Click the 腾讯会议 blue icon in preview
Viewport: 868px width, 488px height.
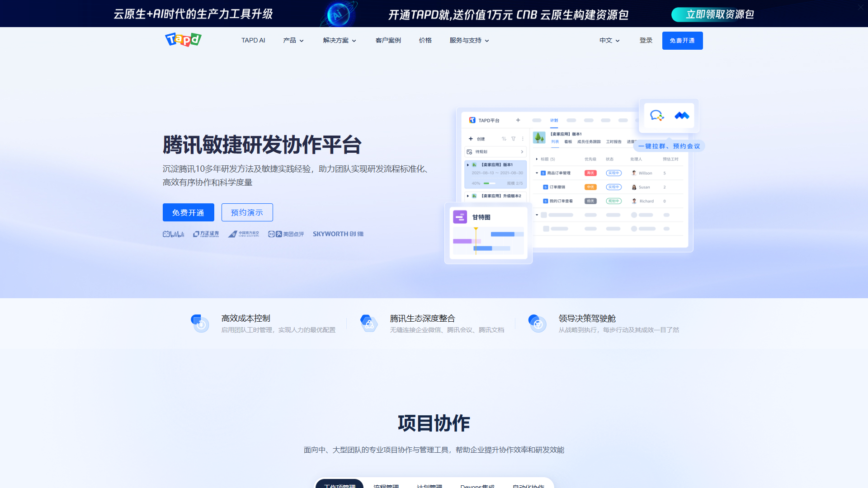coord(682,116)
